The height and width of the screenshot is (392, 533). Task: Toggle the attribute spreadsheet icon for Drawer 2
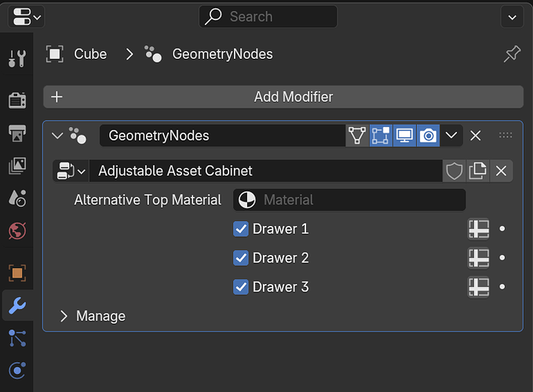pos(479,258)
